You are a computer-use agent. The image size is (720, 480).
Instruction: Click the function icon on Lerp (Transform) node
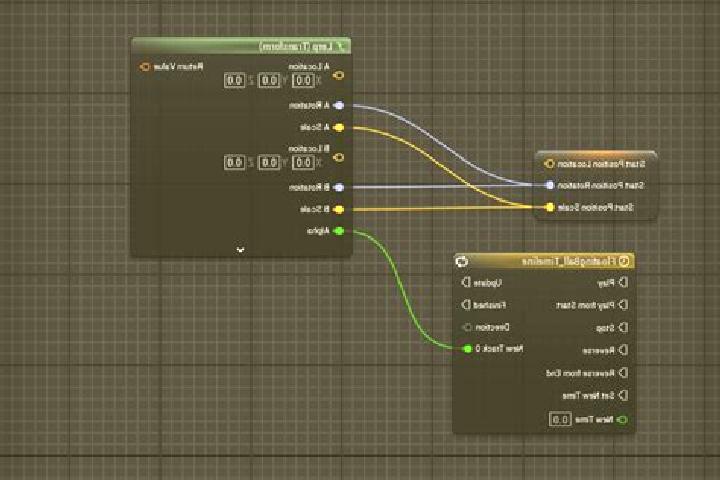(x=340, y=46)
